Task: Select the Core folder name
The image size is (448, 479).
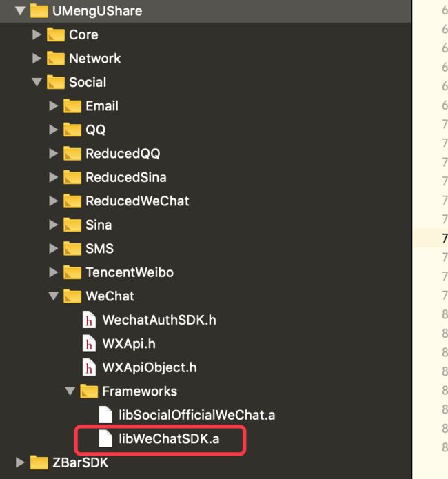Action: [x=83, y=34]
